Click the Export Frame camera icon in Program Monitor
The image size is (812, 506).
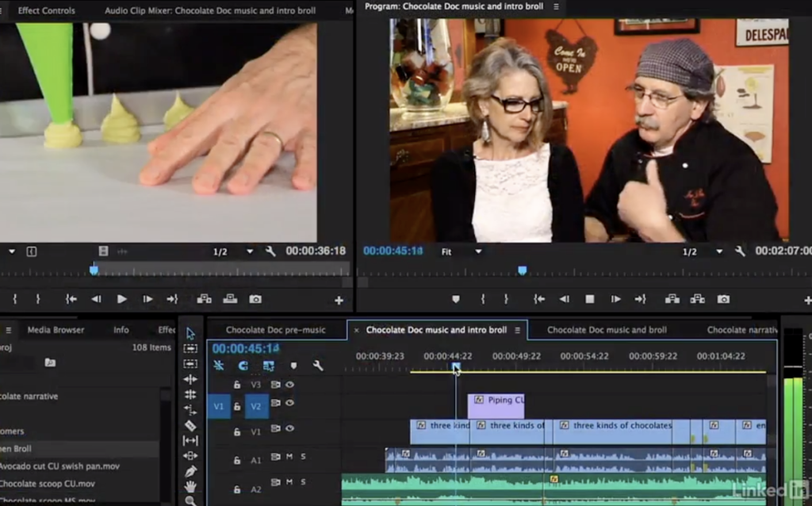722,299
